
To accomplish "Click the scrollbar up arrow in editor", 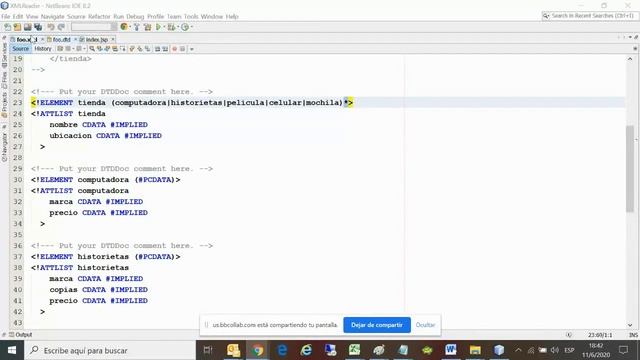I will tap(630, 59).
